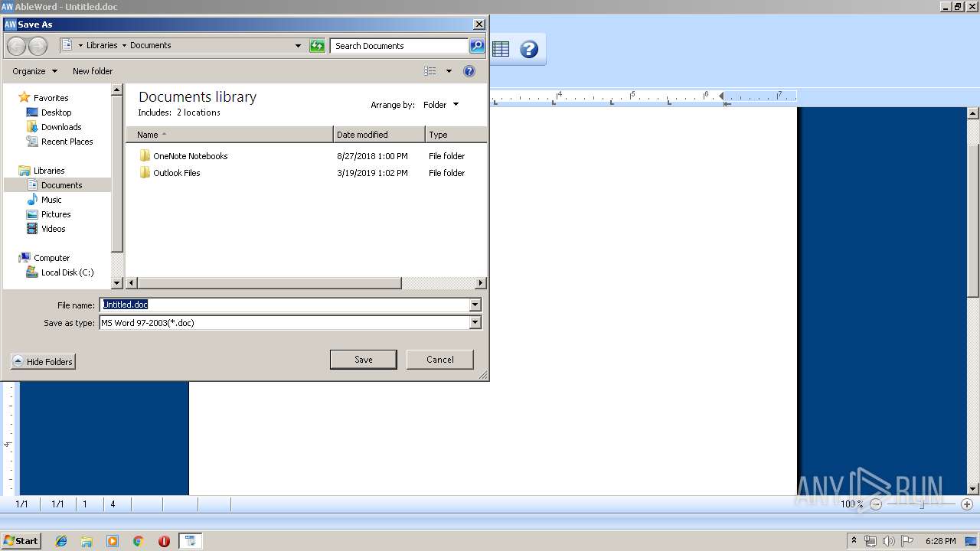Open the Save as type combo box
The image size is (980, 551).
290,323
